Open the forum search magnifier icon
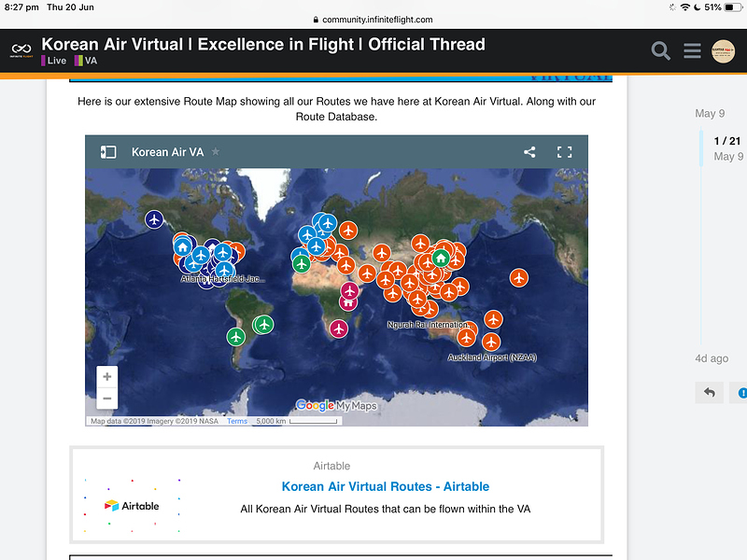The image size is (747, 560). pos(660,51)
